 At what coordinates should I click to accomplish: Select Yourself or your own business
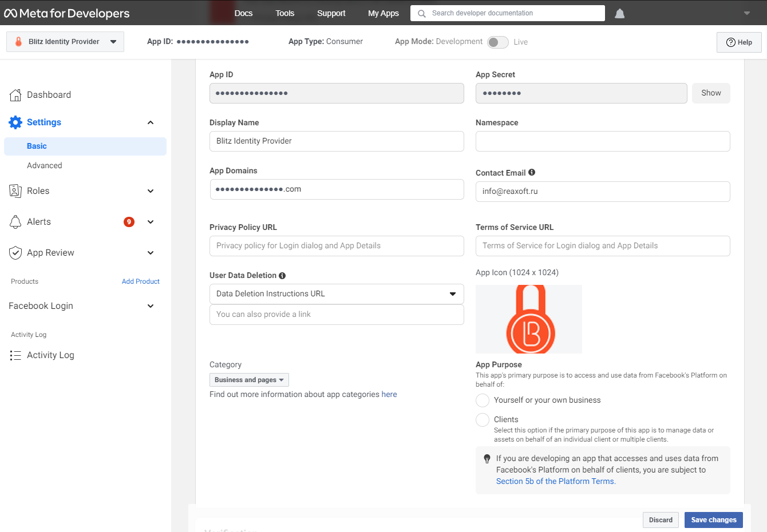[x=483, y=400]
